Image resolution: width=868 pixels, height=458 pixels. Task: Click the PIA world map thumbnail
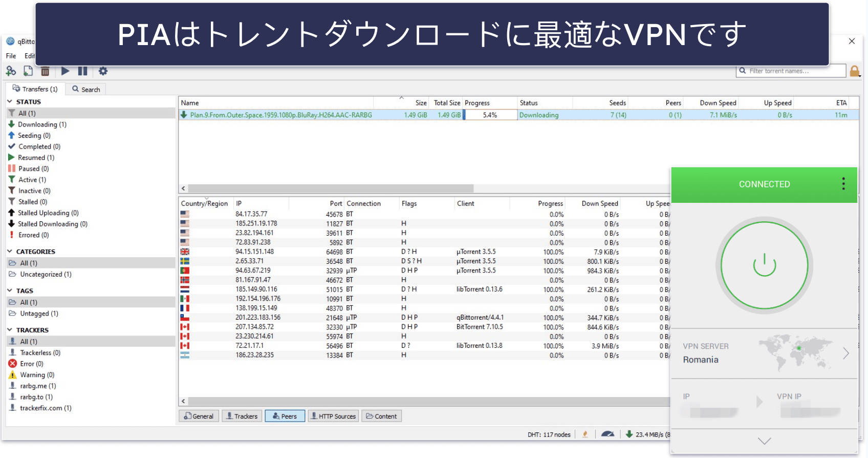(x=796, y=352)
